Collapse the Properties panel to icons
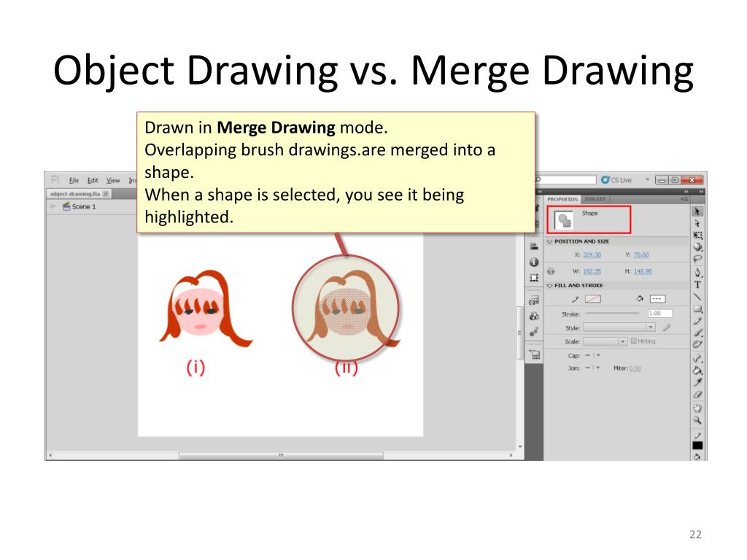The height and width of the screenshot is (560, 747). pyautogui.click(x=686, y=192)
